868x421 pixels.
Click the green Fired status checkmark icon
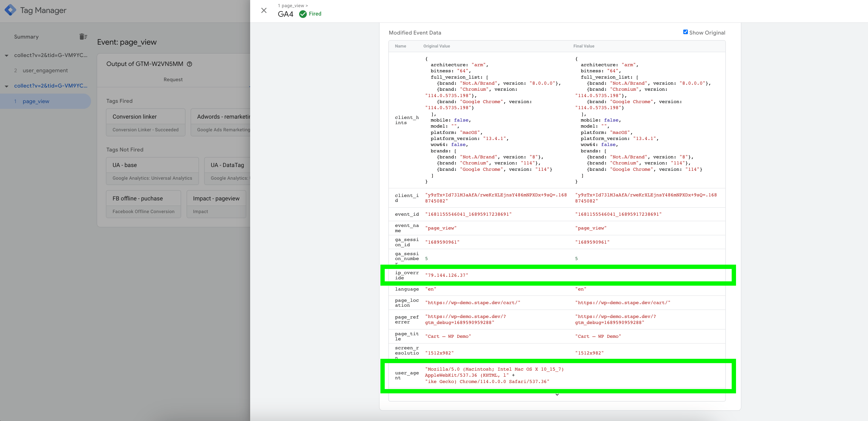click(303, 14)
